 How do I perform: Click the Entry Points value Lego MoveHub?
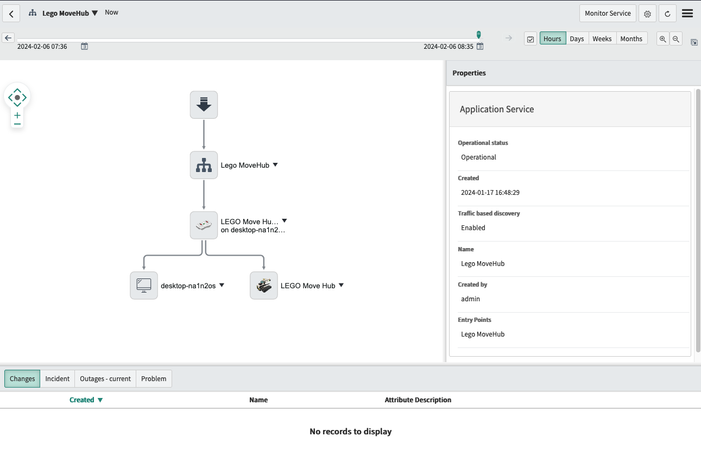[482, 334]
